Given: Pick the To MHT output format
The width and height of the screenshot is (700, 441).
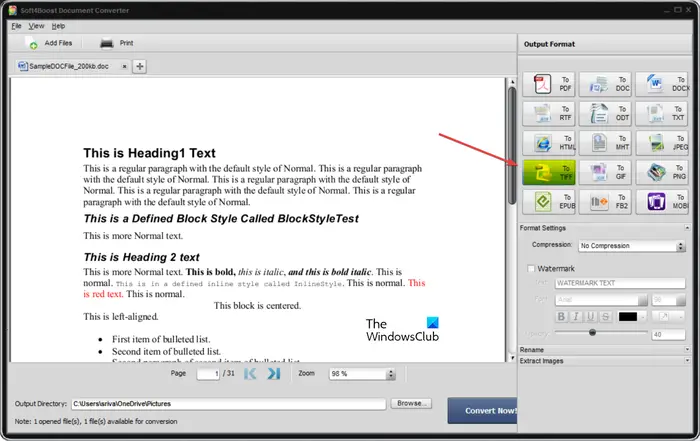Looking at the screenshot, I should pyautogui.click(x=605, y=143).
